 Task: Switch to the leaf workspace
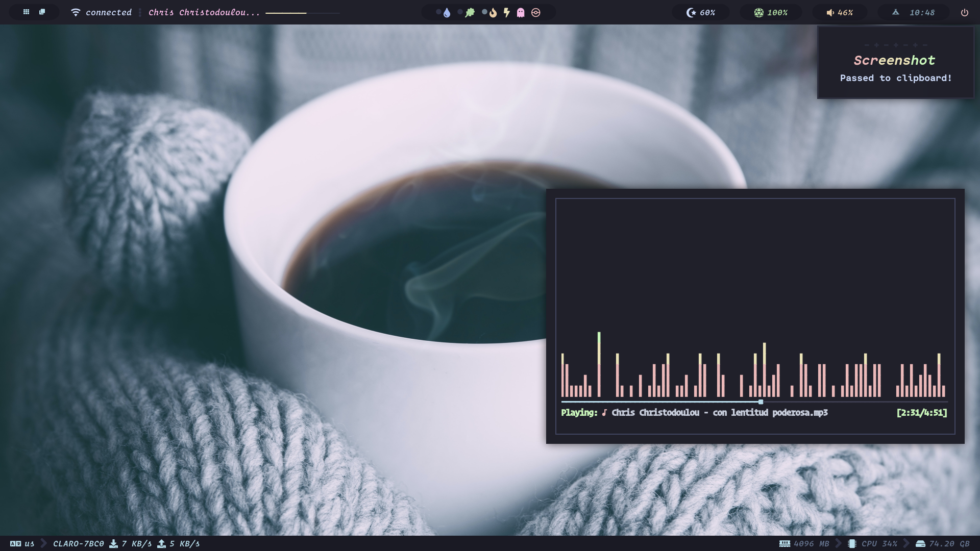(470, 13)
